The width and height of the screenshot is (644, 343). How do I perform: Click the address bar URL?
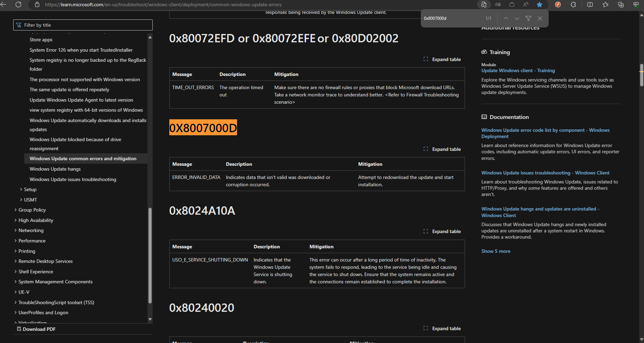[x=163, y=5]
